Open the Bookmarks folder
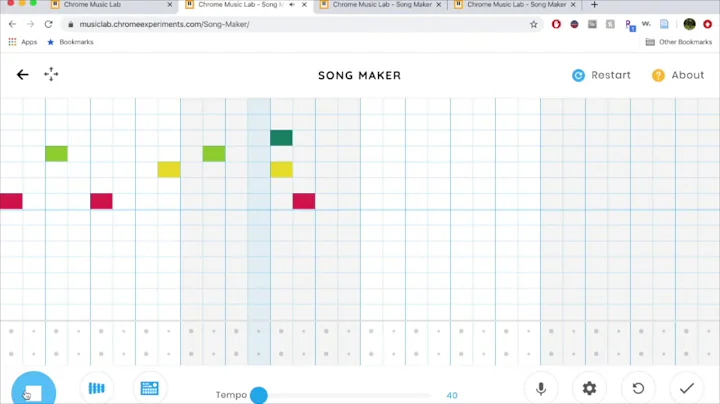720x404 pixels. click(x=70, y=42)
